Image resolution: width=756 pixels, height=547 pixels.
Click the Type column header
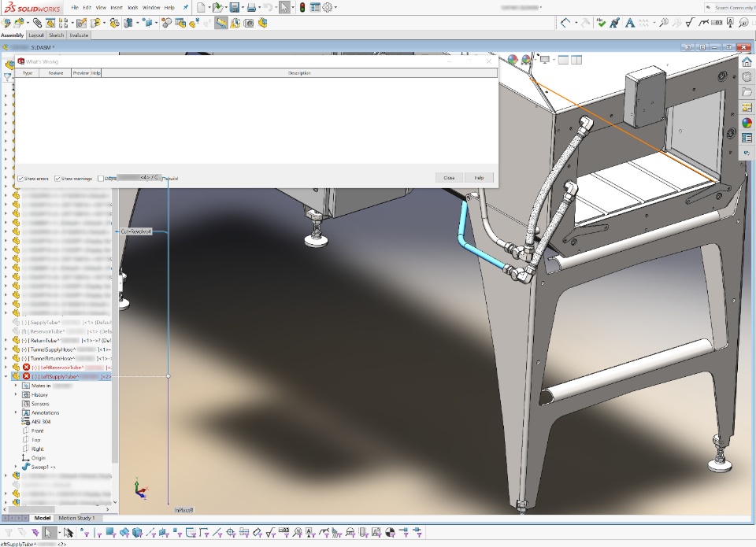(28, 72)
